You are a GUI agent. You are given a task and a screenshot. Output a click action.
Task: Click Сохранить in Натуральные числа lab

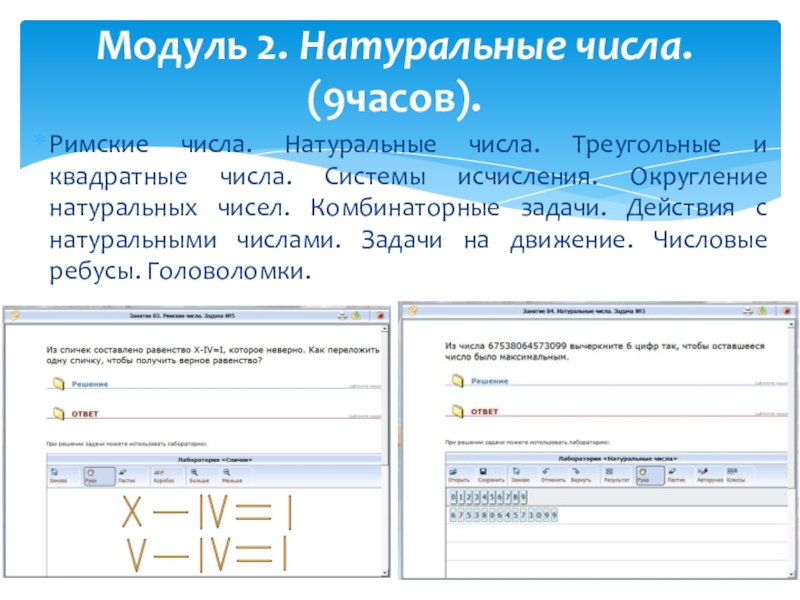[490, 475]
